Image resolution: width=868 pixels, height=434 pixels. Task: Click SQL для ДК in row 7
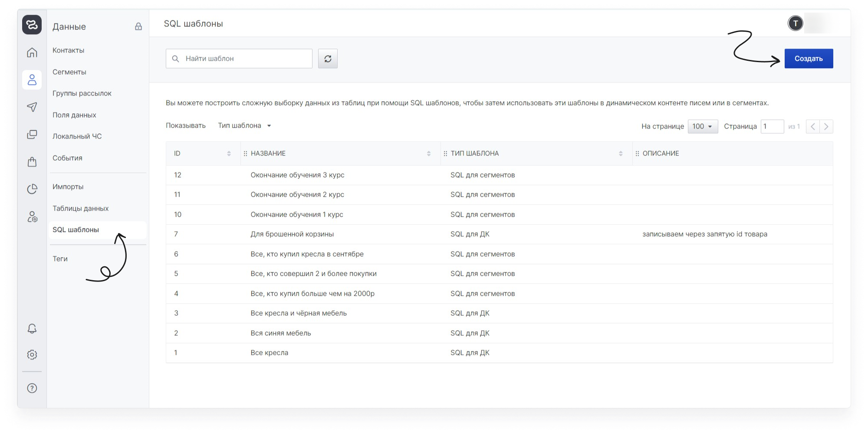pyautogui.click(x=470, y=234)
